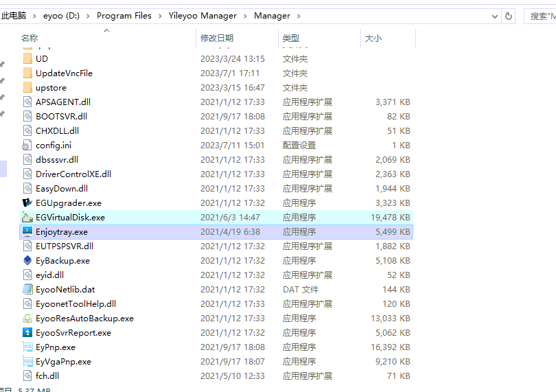
Task: Click the dbsssvr.dll file icon
Action: [27, 160]
